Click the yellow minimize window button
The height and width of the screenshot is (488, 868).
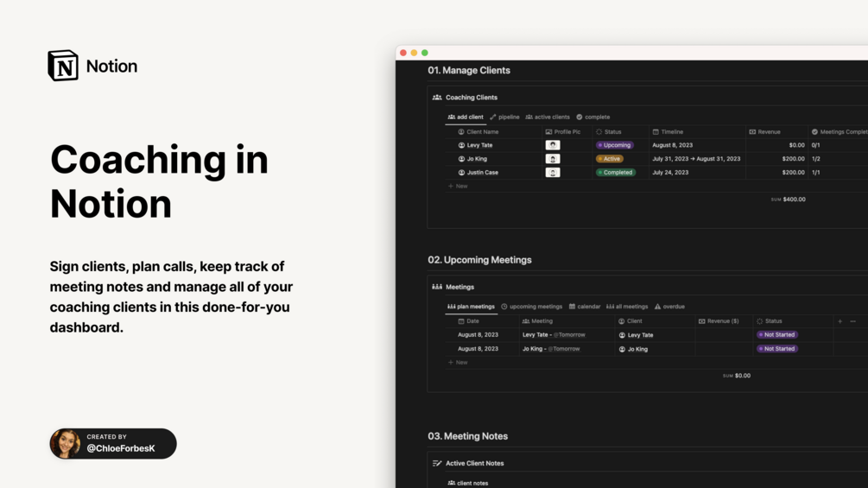coord(414,53)
